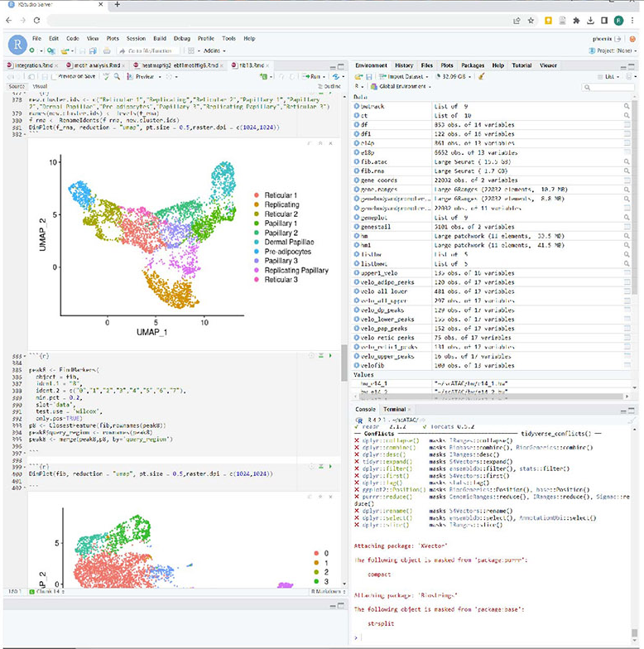Collapse code chunk fold arrow at line 383
The height and width of the screenshot is (649, 644).
point(25,356)
